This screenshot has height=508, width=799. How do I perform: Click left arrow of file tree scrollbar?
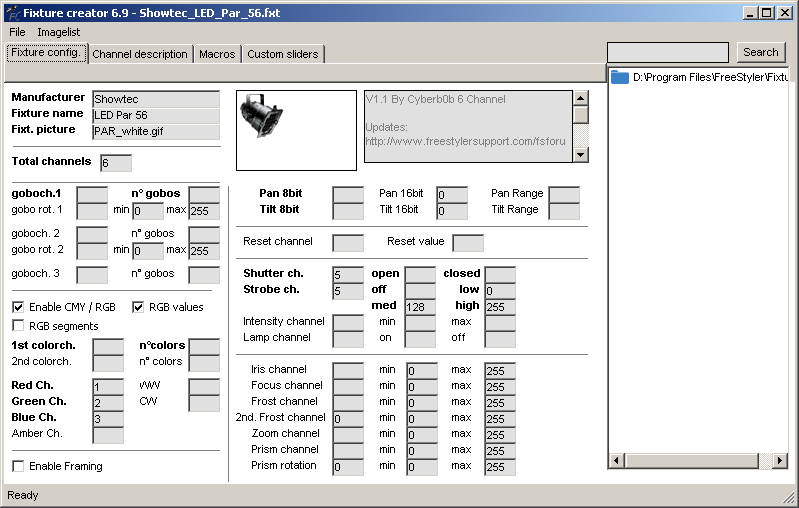tap(617, 461)
